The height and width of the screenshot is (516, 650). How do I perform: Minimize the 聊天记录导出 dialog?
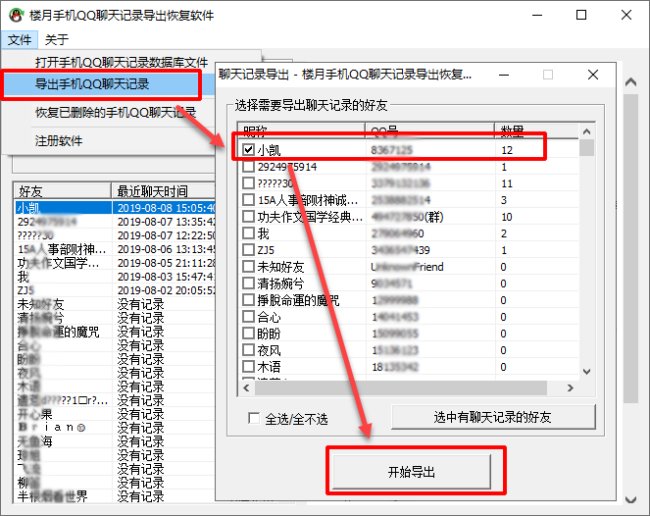tap(504, 75)
